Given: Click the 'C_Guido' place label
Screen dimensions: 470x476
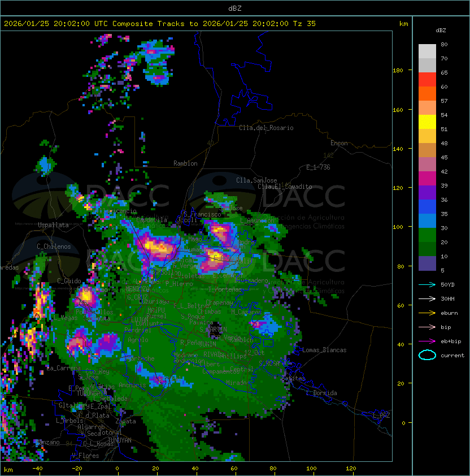Looking at the screenshot, I should pyautogui.click(x=69, y=281).
